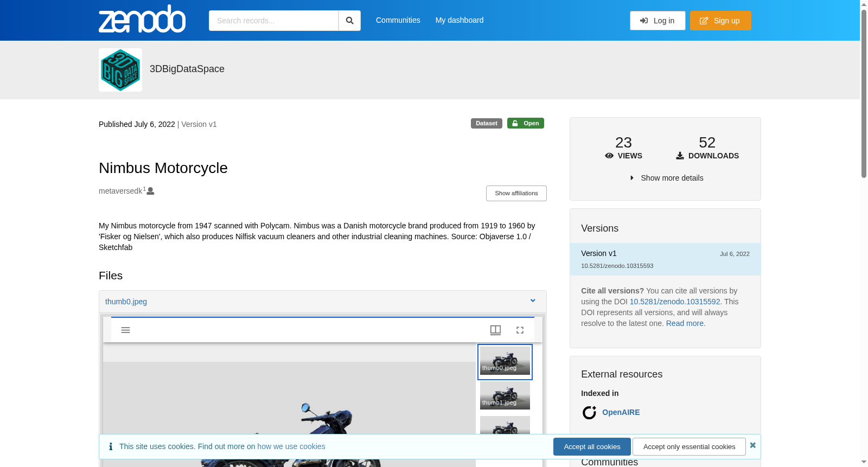Focus the Search records input field

click(273, 21)
